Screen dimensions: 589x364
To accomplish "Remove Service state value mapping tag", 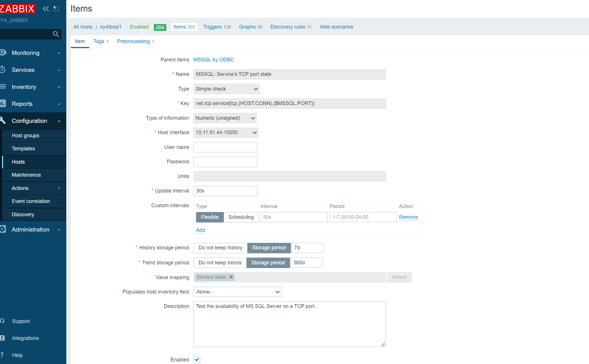I will (x=231, y=277).
